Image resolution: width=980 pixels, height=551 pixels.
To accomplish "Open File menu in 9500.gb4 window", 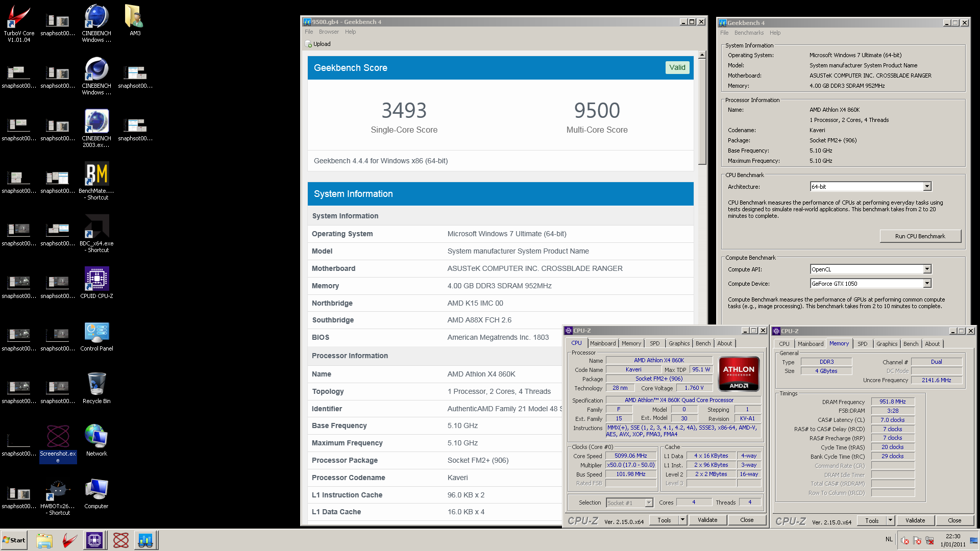I will click(309, 32).
